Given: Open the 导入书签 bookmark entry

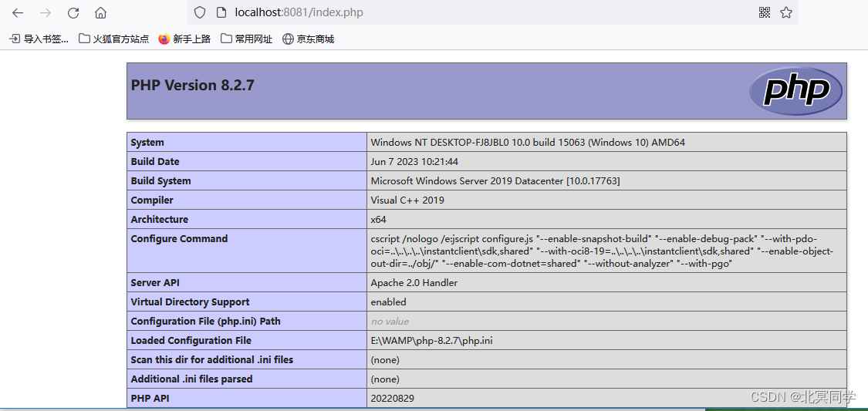Looking at the screenshot, I should coord(39,39).
